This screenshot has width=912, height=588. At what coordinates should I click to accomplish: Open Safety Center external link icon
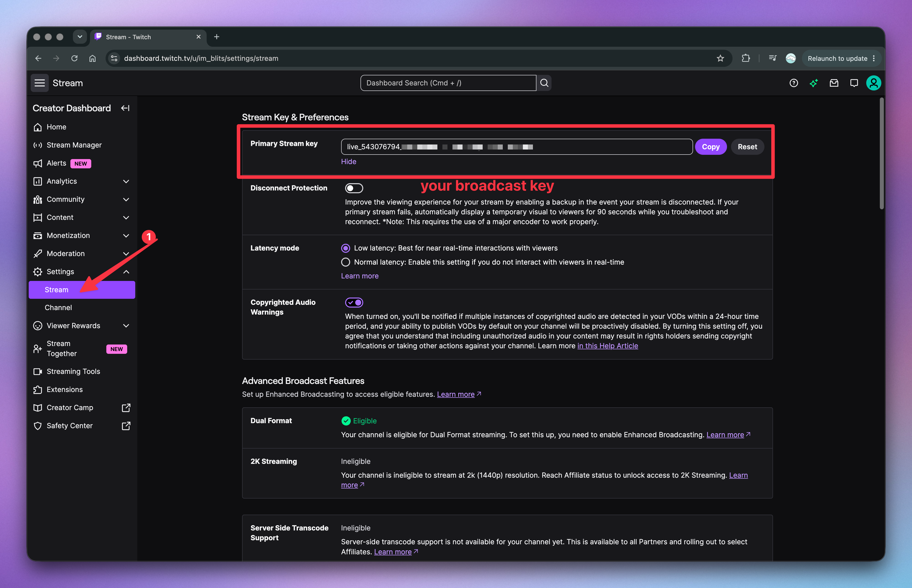(126, 426)
